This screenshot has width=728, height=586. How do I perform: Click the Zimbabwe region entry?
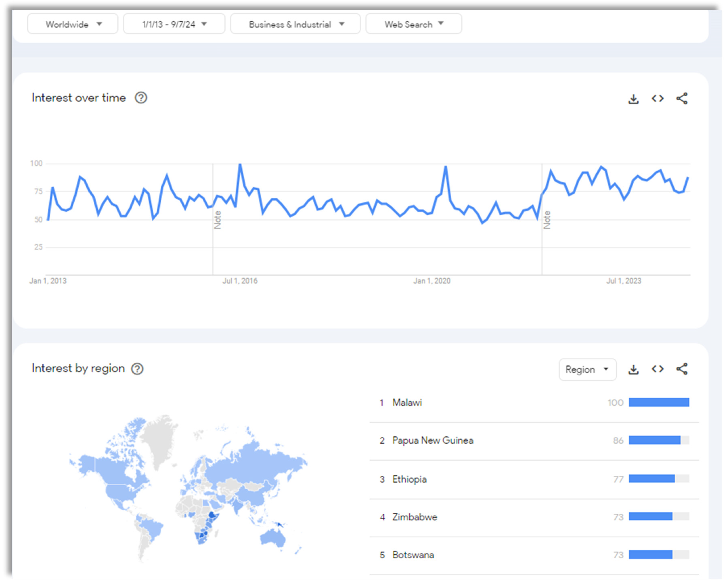414,517
